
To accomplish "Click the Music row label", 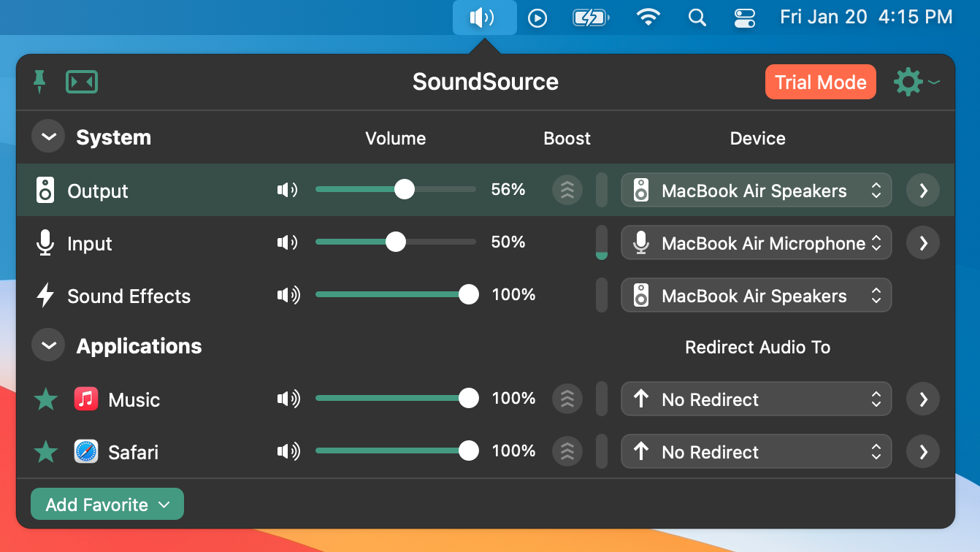I will coord(134,399).
